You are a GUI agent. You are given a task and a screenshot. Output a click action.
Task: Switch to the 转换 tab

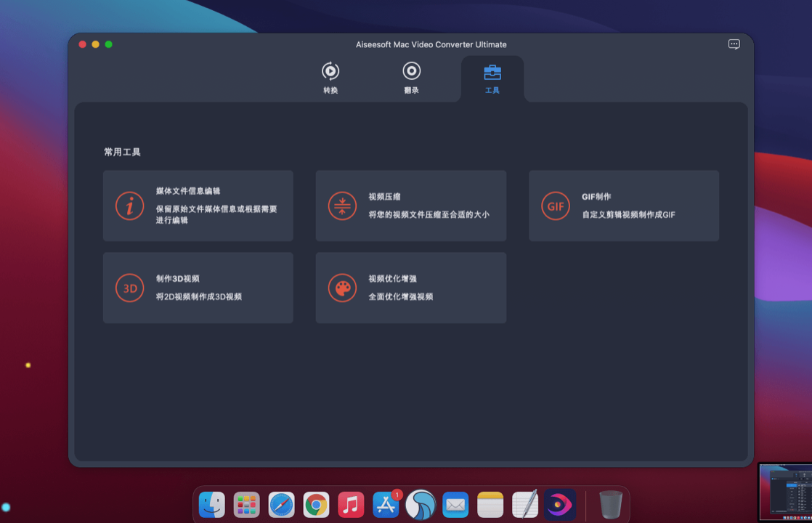(x=330, y=78)
